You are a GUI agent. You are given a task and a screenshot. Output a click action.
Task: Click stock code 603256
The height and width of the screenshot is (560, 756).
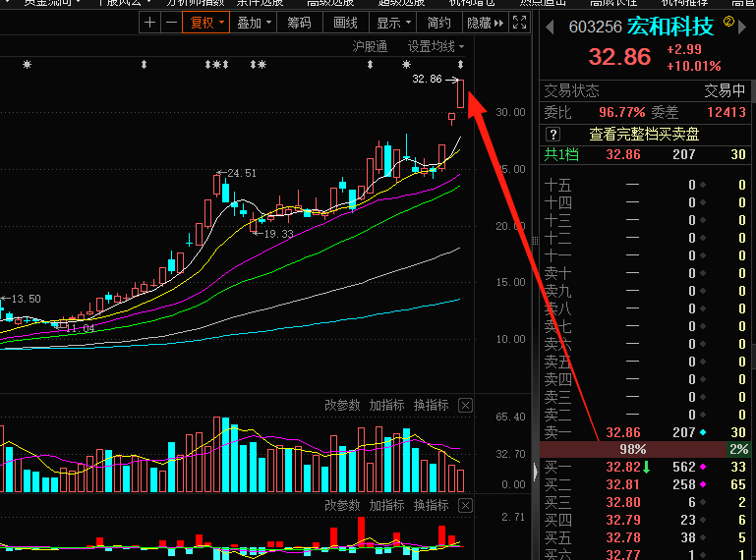click(595, 27)
